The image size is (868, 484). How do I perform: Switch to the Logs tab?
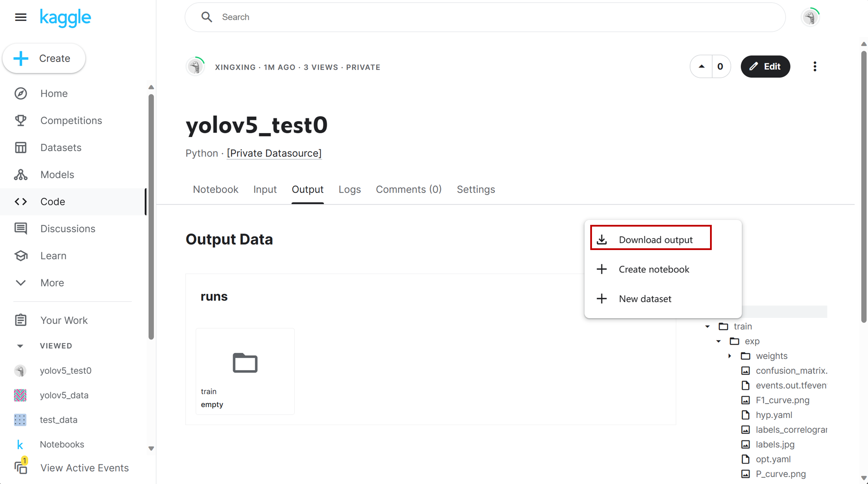tap(349, 189)
